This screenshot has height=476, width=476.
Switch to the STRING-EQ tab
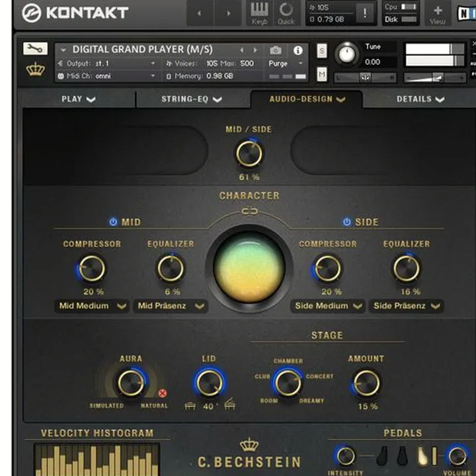tap(192, 99)
